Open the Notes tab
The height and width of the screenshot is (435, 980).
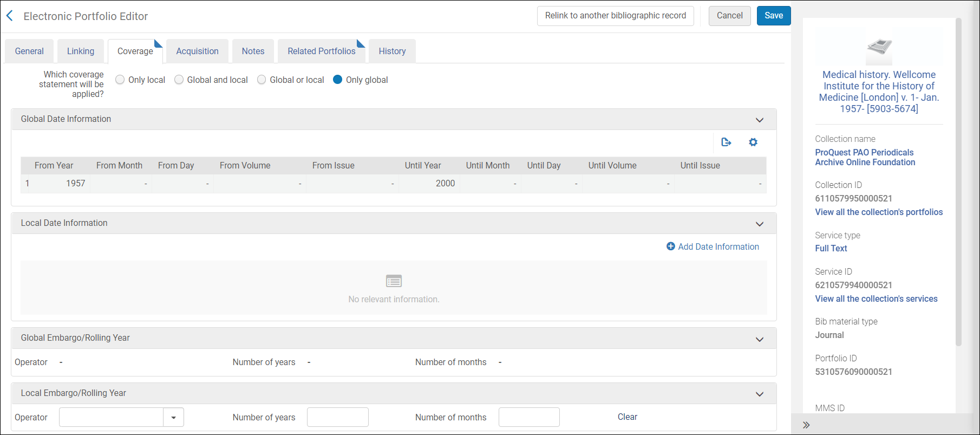tap(253, 51)
